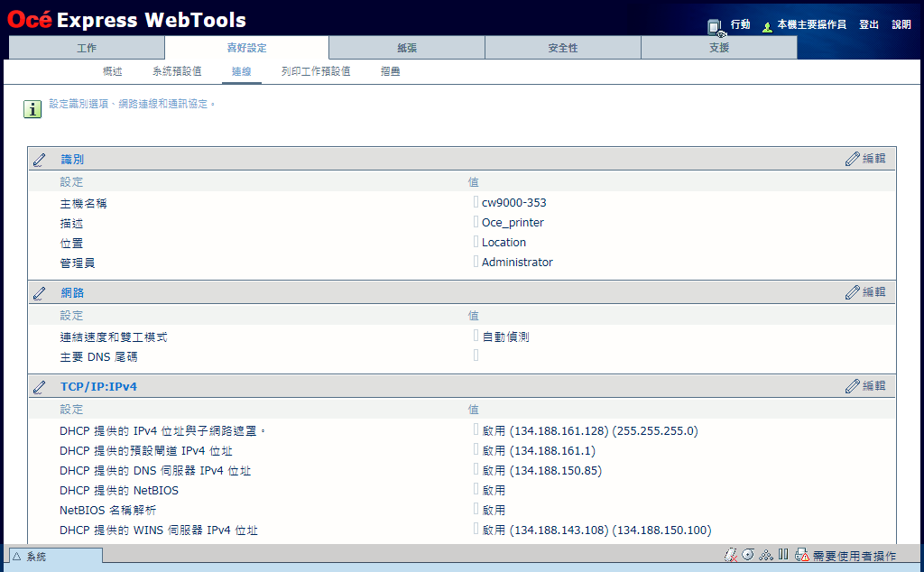Image resolution: width=924 pixels, height=572 pixels.
Task: Click the Administrator value
Action: 517,263
